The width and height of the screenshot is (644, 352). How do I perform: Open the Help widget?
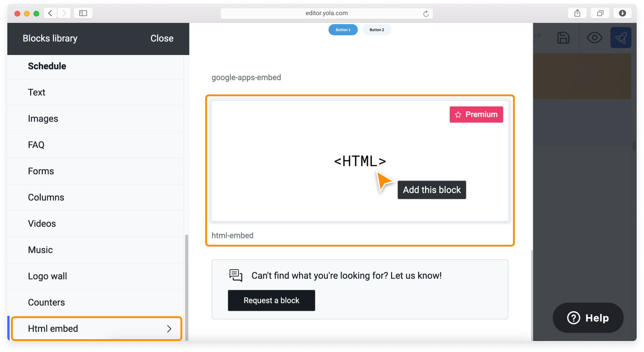pos(588,318)
